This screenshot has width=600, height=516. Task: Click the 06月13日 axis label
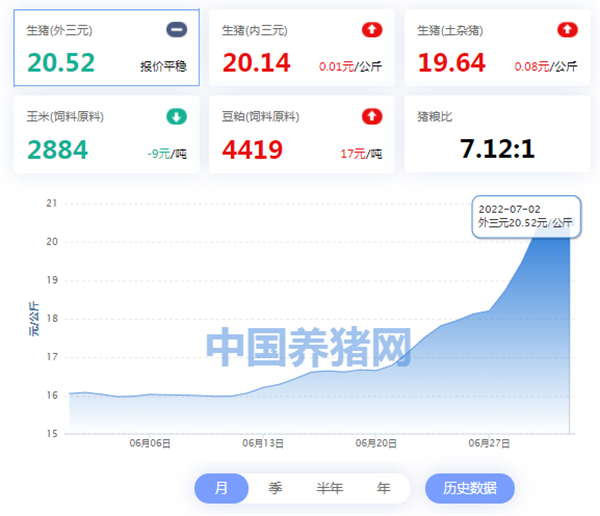tap(263, 443)
